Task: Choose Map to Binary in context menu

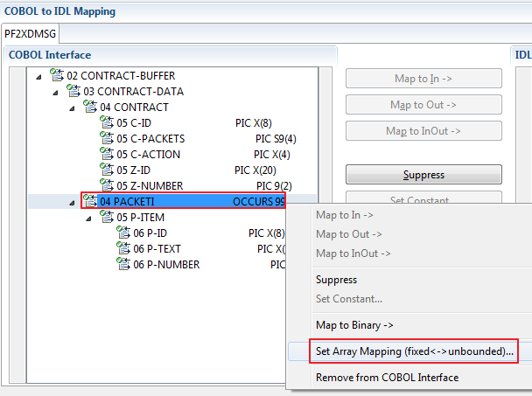Action: coord(354,325)
